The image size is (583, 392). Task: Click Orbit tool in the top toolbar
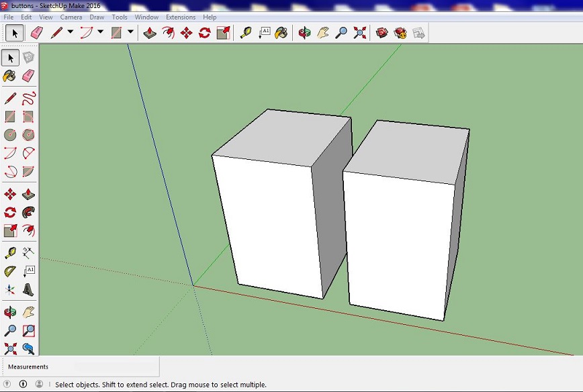point(304,33)
